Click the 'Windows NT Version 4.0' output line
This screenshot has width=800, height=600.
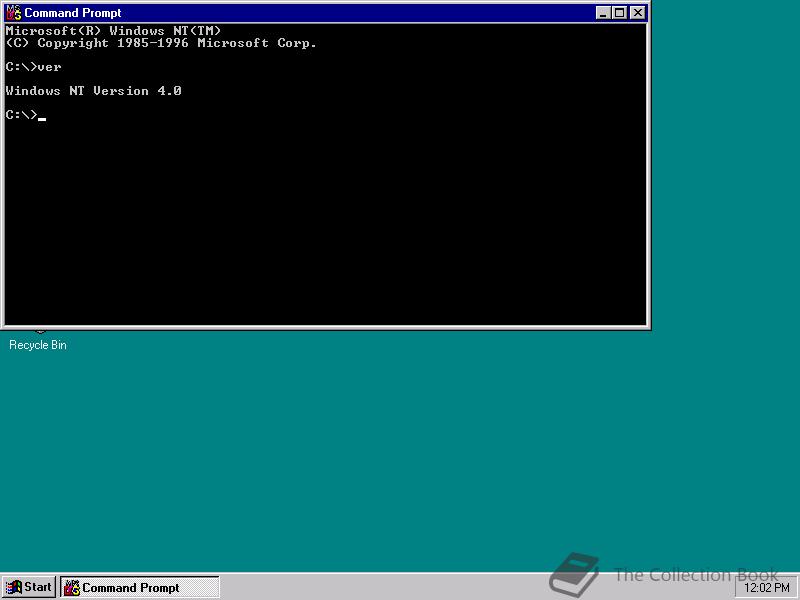[x=94, y=91]
